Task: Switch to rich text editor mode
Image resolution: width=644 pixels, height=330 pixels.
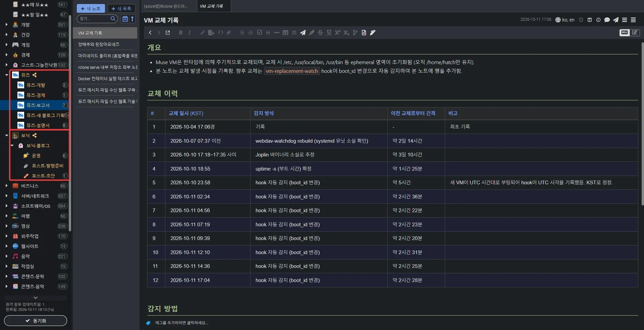Action: click(635, 33)
